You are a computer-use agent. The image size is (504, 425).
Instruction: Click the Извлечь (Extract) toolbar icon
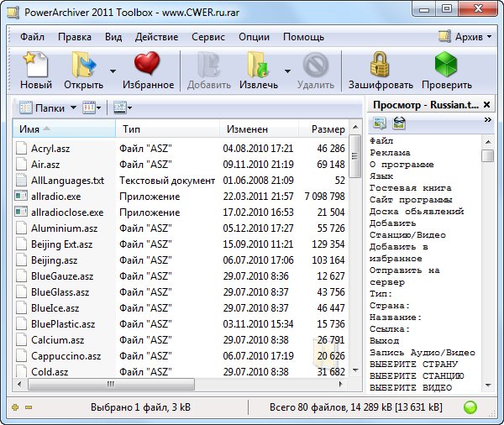(258, 65)
